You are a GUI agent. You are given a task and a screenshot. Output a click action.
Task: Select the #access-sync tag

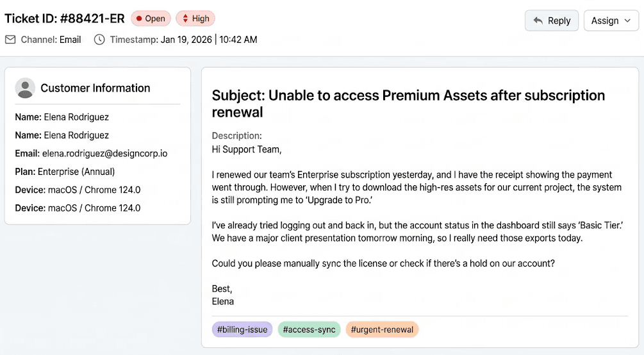(309, 329)
